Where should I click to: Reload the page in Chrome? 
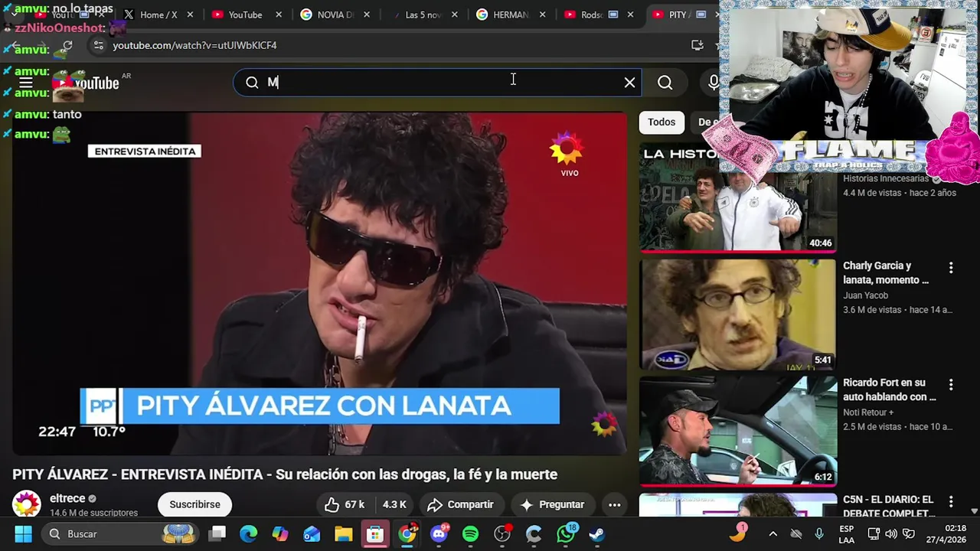coord(67,46)
